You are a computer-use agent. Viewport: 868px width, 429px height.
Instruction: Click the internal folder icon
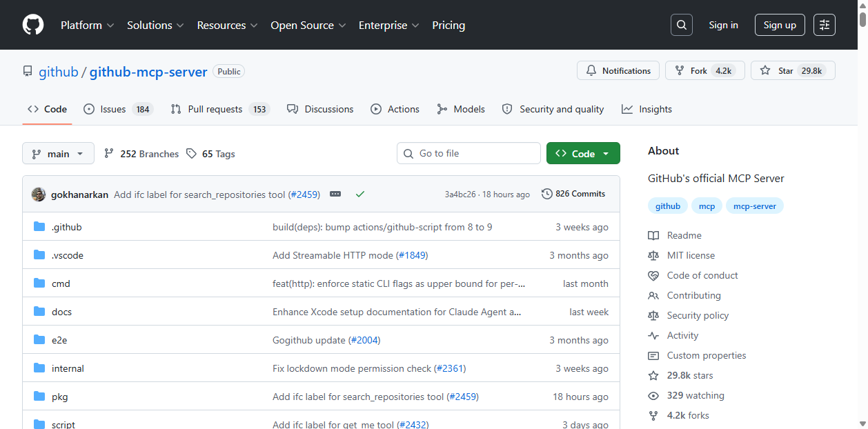pos(39,368)
